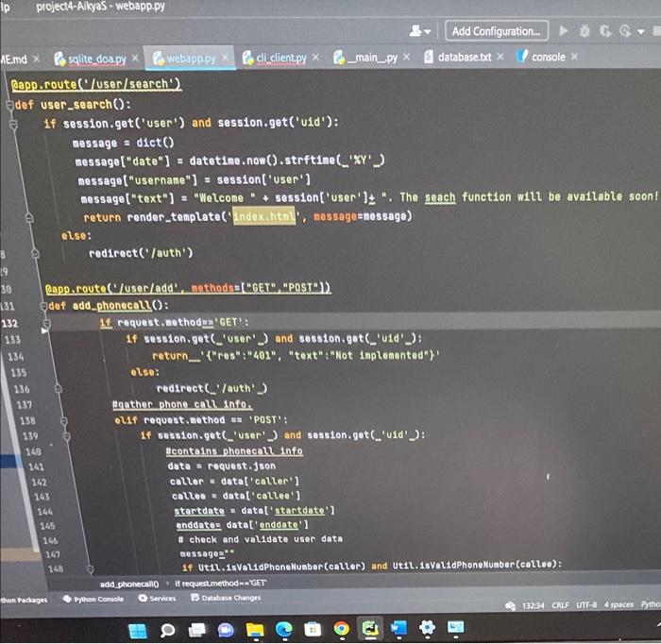
Task: Click line number 141 in the gutter
Action: 36,466
